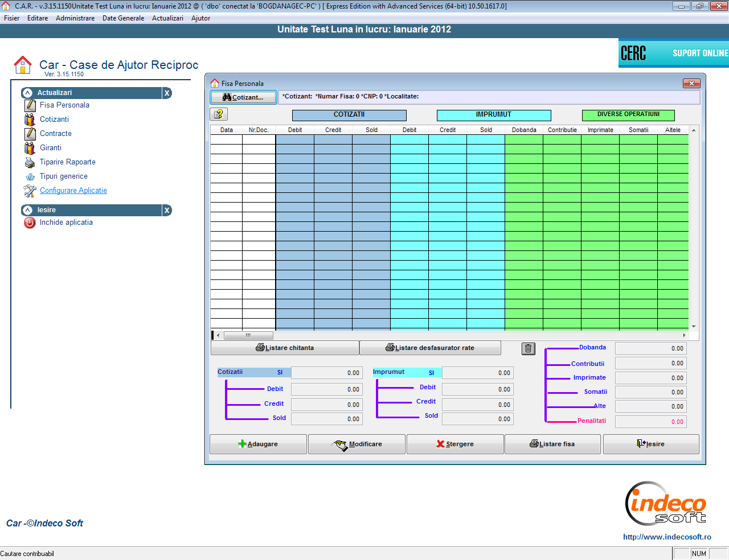Click the Fisa Personala sidebar icon
Viewport: 729px width, 560px height.
(30, 105)
